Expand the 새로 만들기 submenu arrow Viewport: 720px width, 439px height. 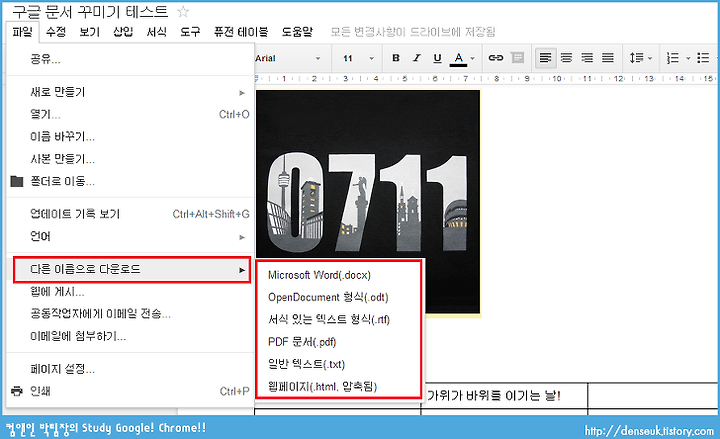[x=242, y=93]
